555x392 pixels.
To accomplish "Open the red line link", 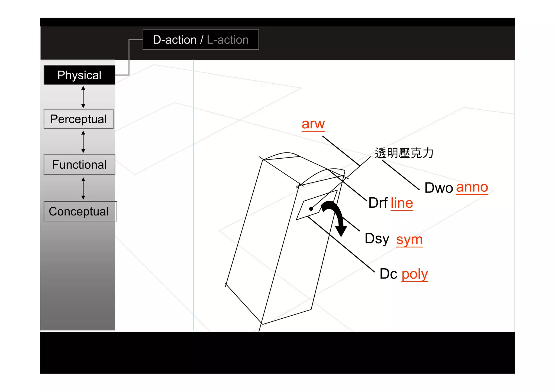I will (x=402, y=203).
